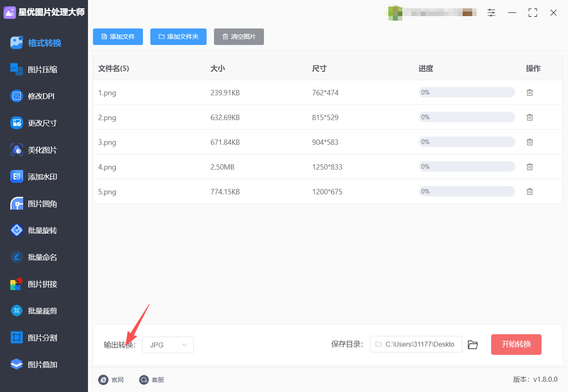Open the 批量旋转 sidebar icon
The width and height of the screenshot is (568, 392).
click(x=17, y=230)
